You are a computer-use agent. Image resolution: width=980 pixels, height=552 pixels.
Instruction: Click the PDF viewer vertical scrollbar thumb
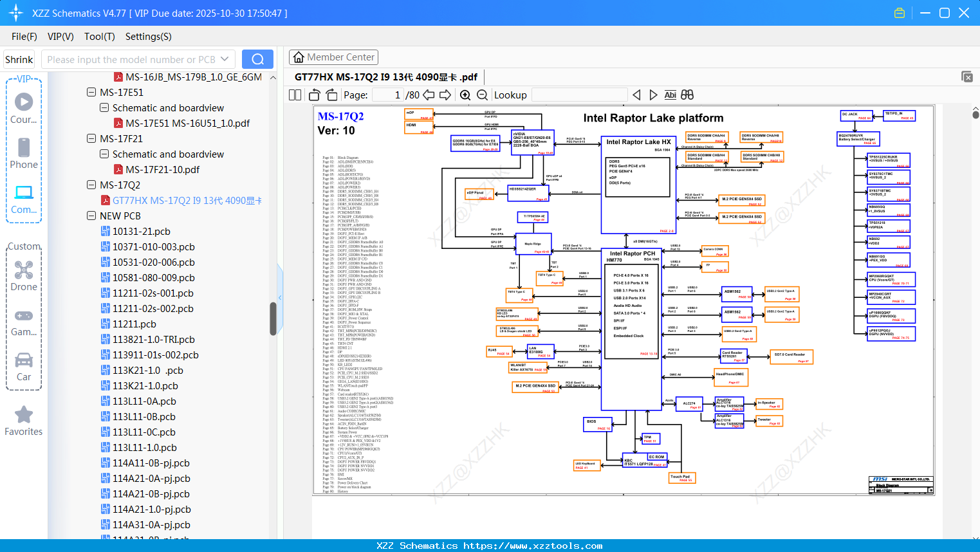pos(975,115)
